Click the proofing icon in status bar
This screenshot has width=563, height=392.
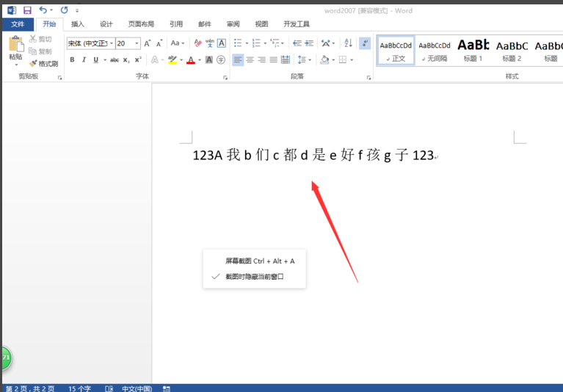[109, 388]
